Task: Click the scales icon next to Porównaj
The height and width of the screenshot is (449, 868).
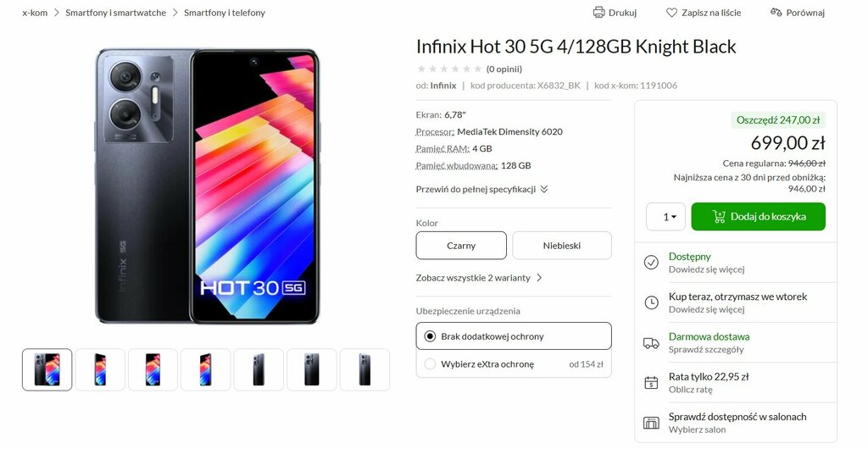Action: tap(776, 12)
